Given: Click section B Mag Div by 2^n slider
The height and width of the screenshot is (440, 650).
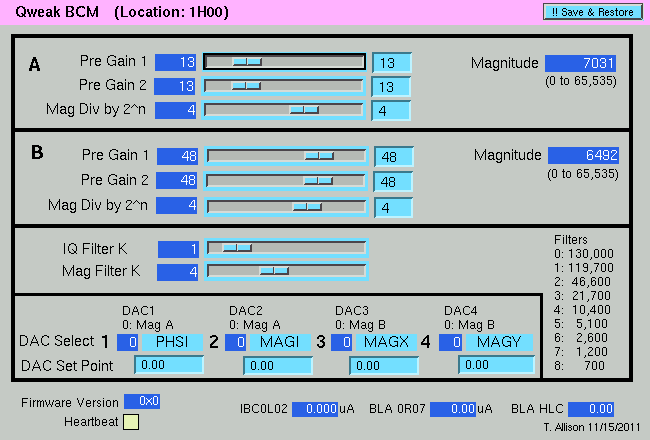Looking at the screenshot, I should tap(286, 207).
